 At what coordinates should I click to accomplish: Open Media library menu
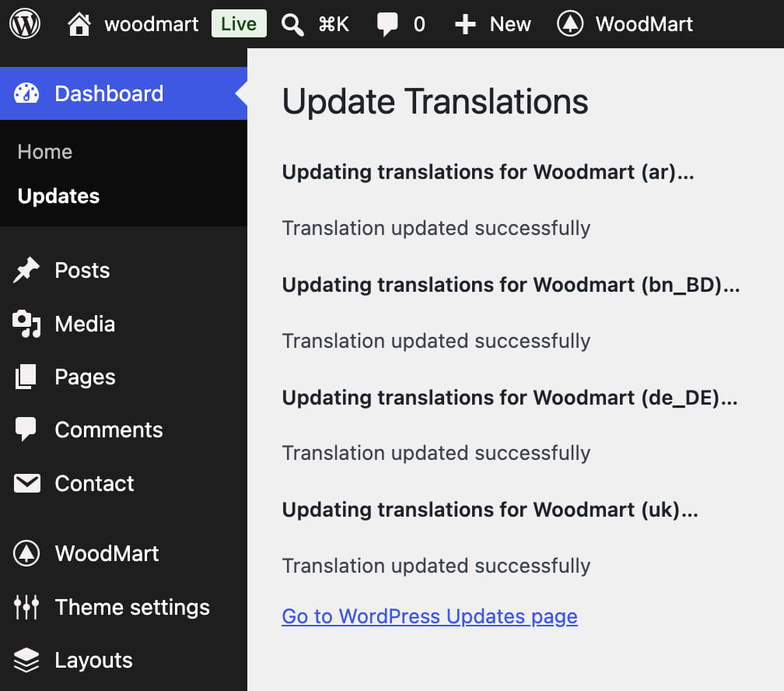[x=85, y=324]
